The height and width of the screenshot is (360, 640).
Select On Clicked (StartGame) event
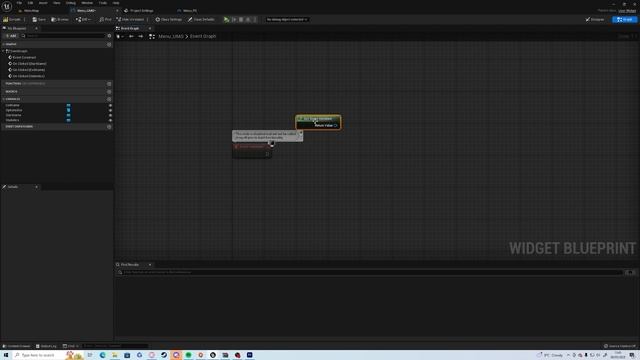pos(29,64)
